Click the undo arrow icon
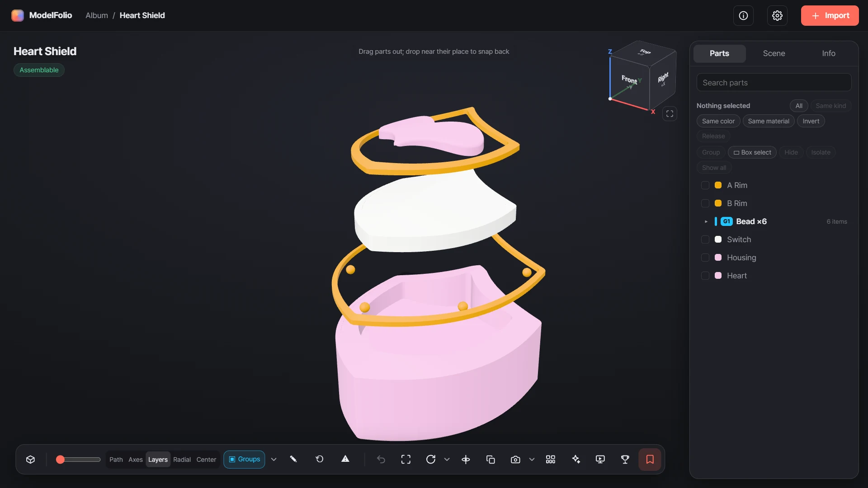Screen dimensions: 868x488 381,460
